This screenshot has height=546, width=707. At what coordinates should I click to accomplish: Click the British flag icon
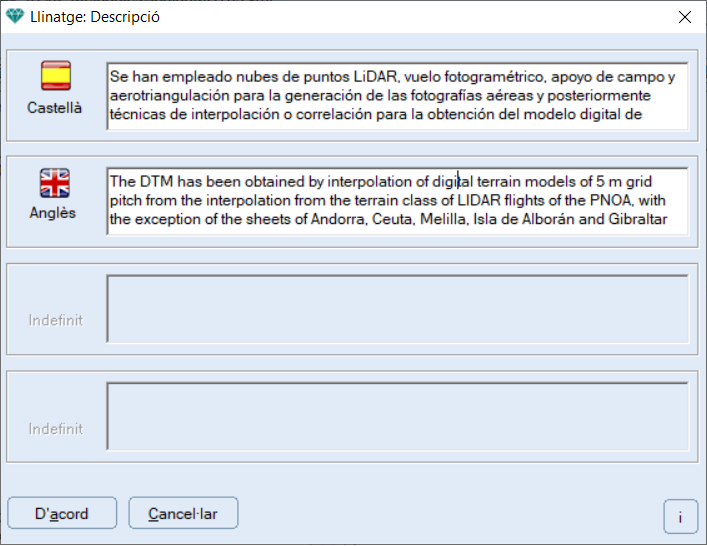pos(55,183)
